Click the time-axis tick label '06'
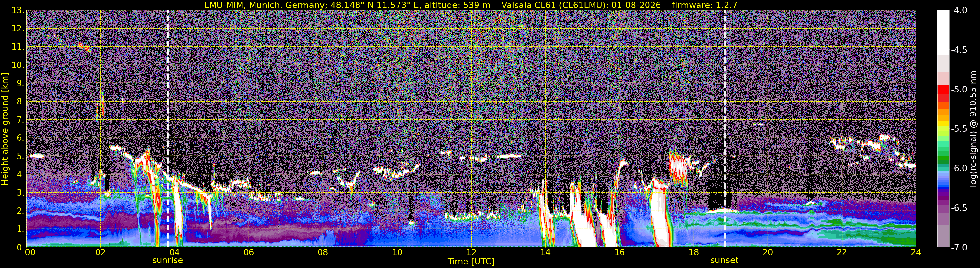 (x=249, y=252)
